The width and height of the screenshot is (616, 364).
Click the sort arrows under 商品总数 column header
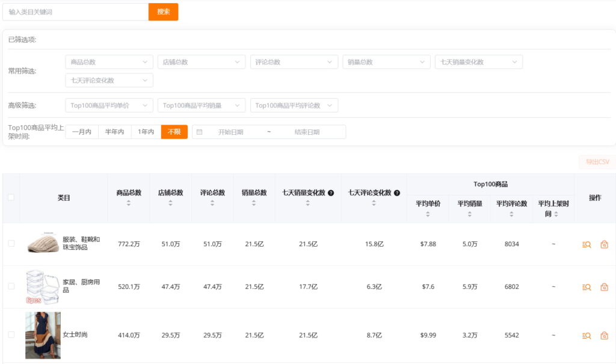pos(129,204)
